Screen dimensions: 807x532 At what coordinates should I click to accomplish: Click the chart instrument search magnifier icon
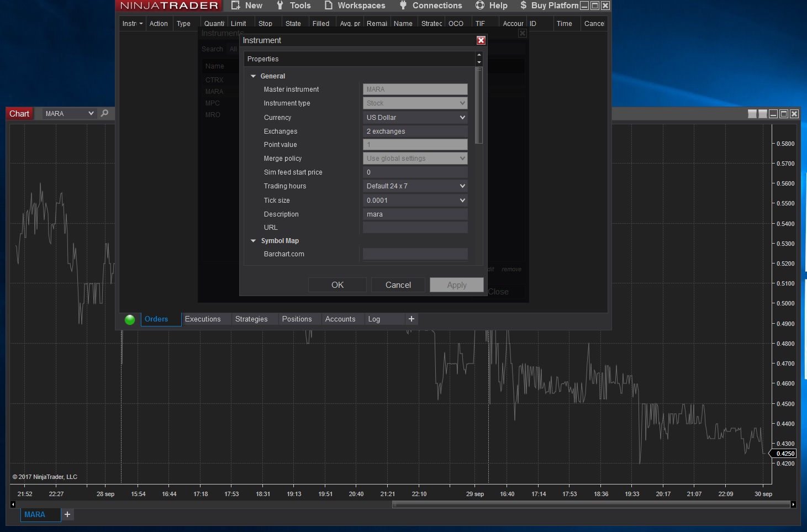coord(105,113)
